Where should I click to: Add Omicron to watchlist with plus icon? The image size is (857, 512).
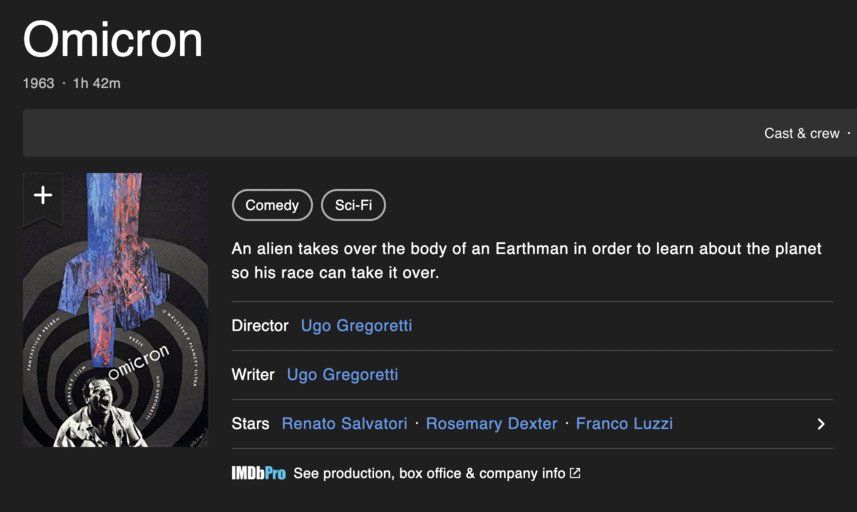pyautogui.click(x=43, y=196)
